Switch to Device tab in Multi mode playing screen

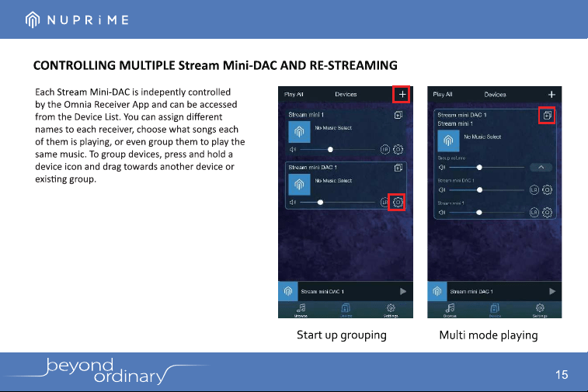pyautogui.click(x=495, y=310)
